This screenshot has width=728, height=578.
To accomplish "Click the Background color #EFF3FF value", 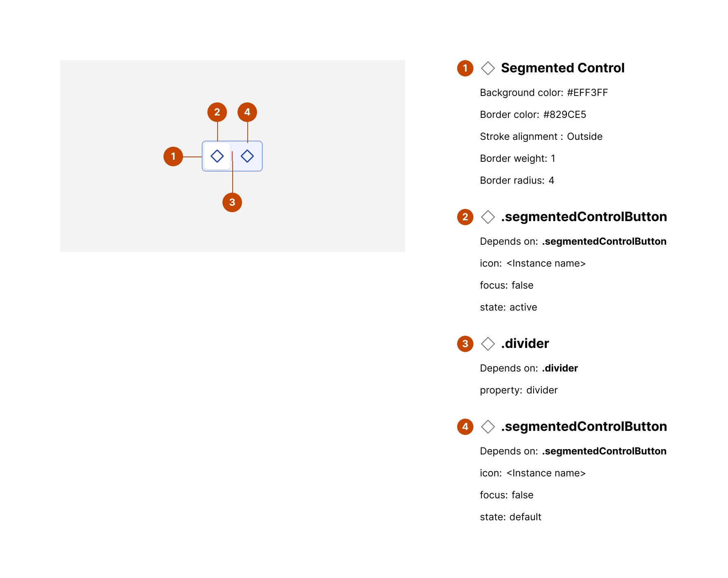I will tap(587, 93).
